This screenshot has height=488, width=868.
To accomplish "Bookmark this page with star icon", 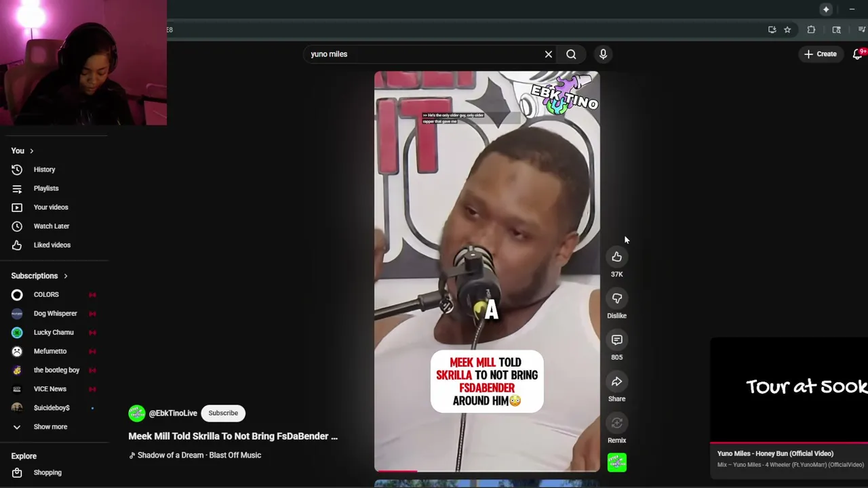I will pos(787,30).
